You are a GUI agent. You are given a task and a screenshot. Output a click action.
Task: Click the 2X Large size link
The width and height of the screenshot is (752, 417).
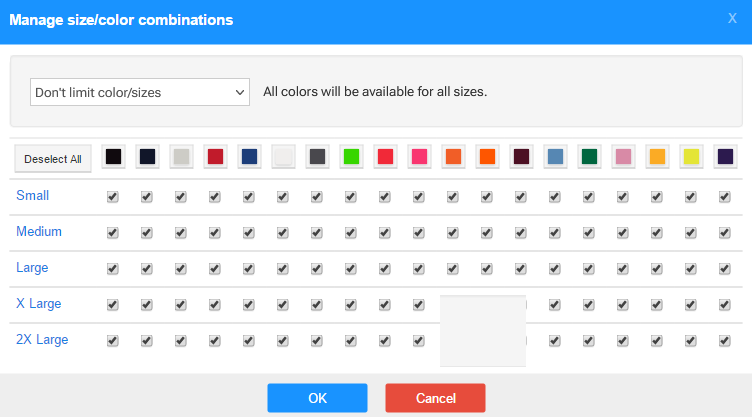click(x=42, y=339)
